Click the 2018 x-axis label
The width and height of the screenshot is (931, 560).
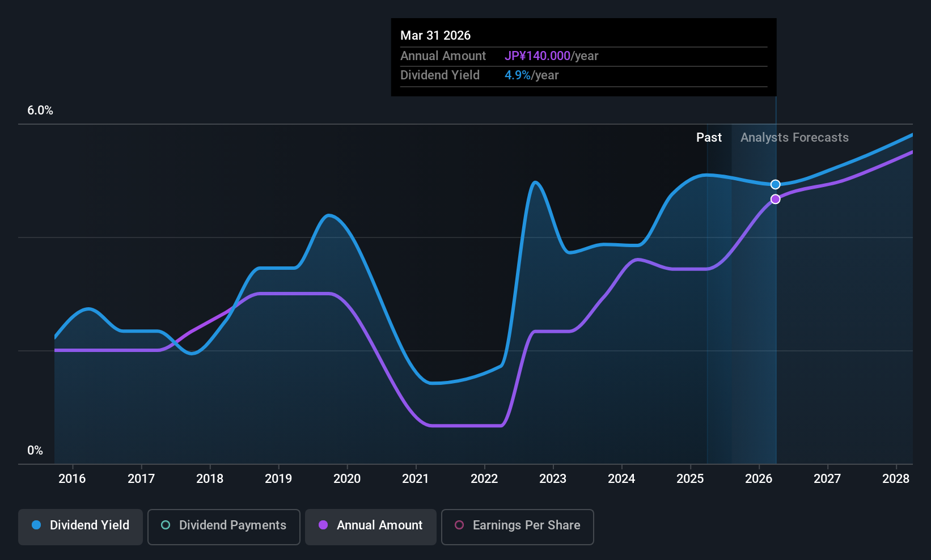[210, 479]
